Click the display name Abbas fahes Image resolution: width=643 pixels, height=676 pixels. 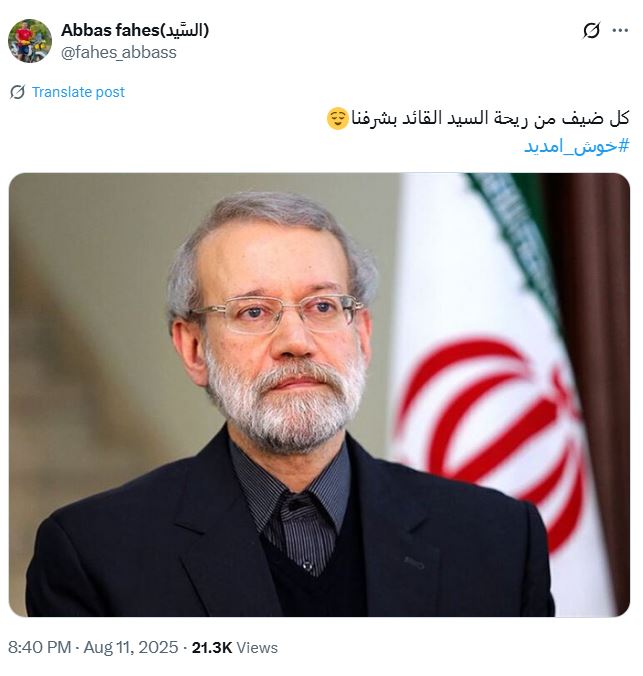tap(110, 30)
